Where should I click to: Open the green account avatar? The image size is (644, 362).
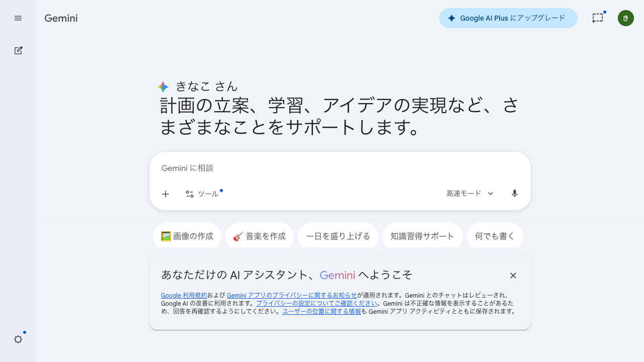tap(625, 18)
